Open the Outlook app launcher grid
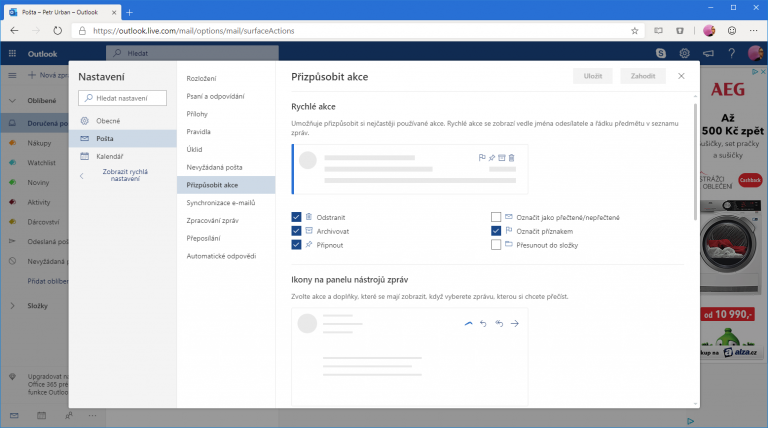Viewport: 768px width, 428px height. tap(12, 53)
